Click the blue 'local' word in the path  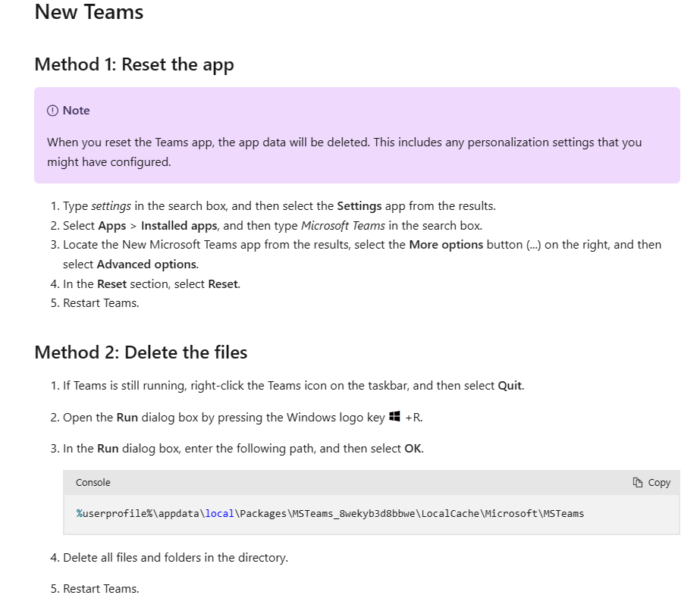(x=220, y=514)
